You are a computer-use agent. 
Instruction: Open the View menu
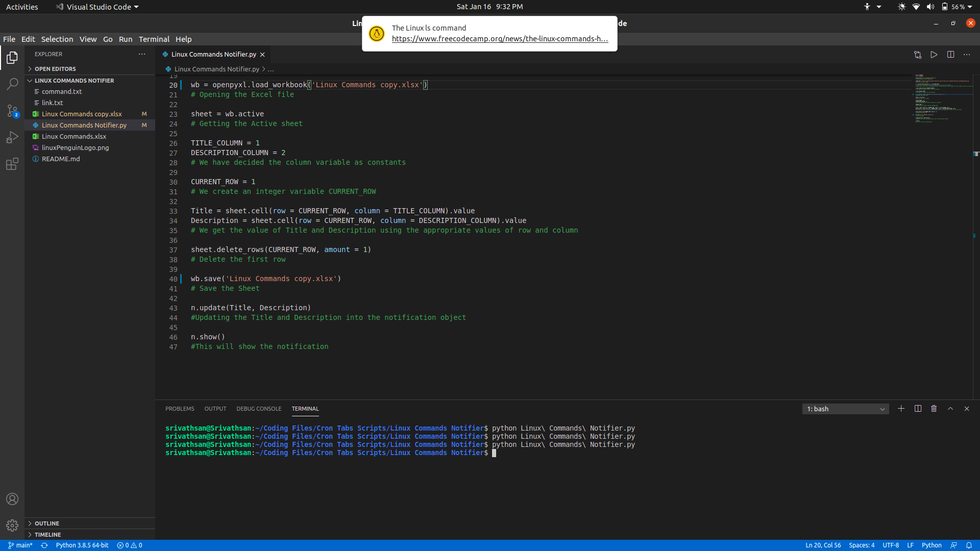88,39
